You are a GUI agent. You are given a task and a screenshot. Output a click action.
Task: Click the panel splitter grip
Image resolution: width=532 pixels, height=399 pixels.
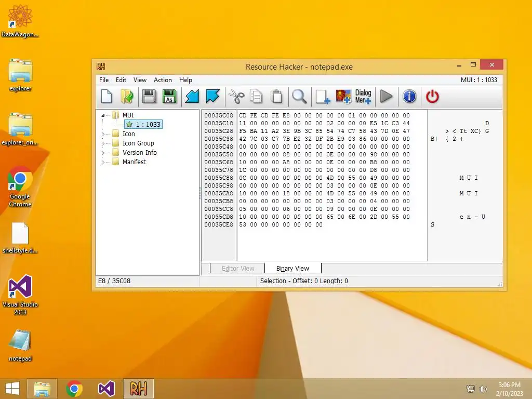pos(200,193)
